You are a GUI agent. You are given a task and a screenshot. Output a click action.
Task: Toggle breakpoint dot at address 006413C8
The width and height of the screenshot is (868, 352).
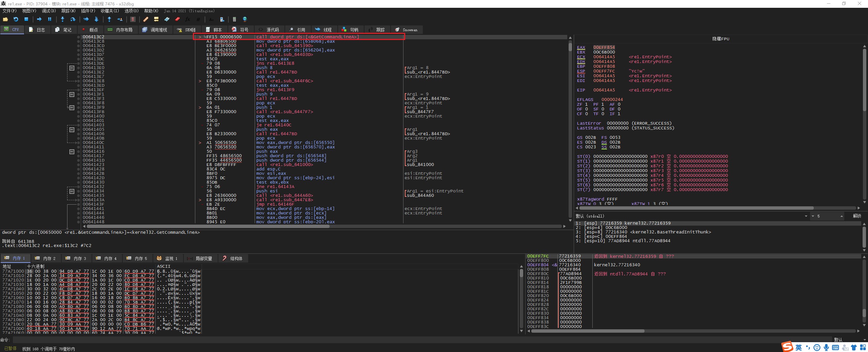point(78,41)
